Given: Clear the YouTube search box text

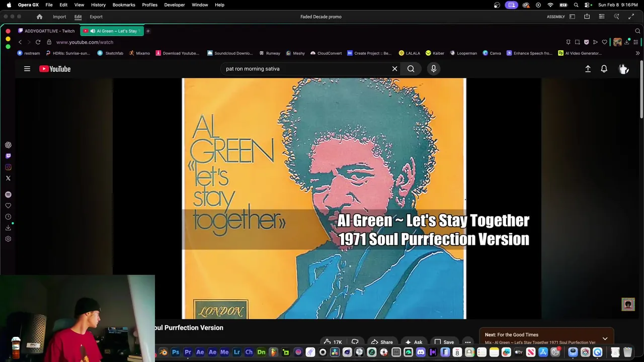Looking at the screenshot, I should [x=394, y=69].
